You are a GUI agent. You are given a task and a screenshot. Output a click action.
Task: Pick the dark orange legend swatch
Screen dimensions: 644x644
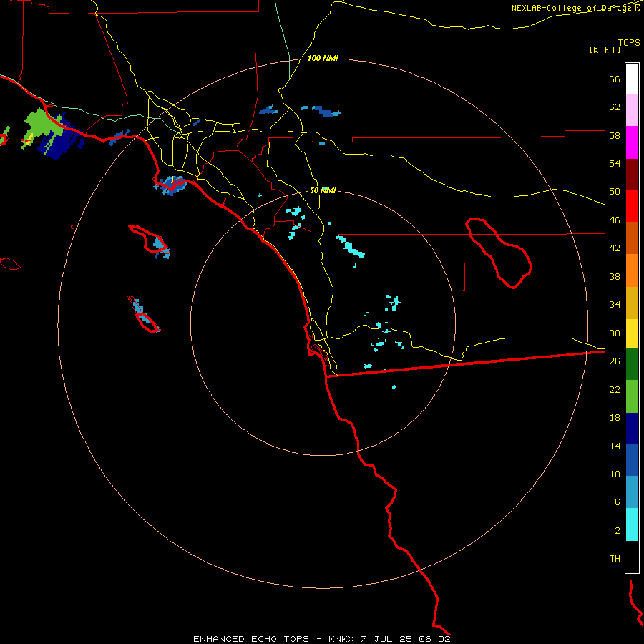(x=632, y=238)
